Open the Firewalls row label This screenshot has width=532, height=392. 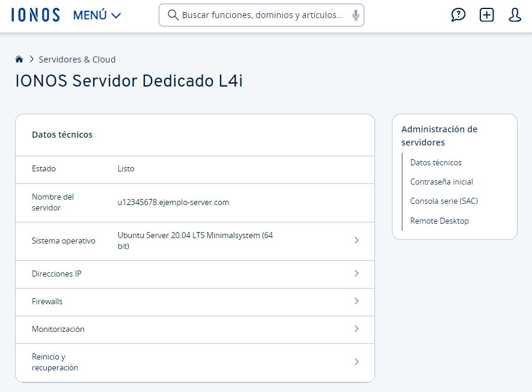[x=47, y=301]
